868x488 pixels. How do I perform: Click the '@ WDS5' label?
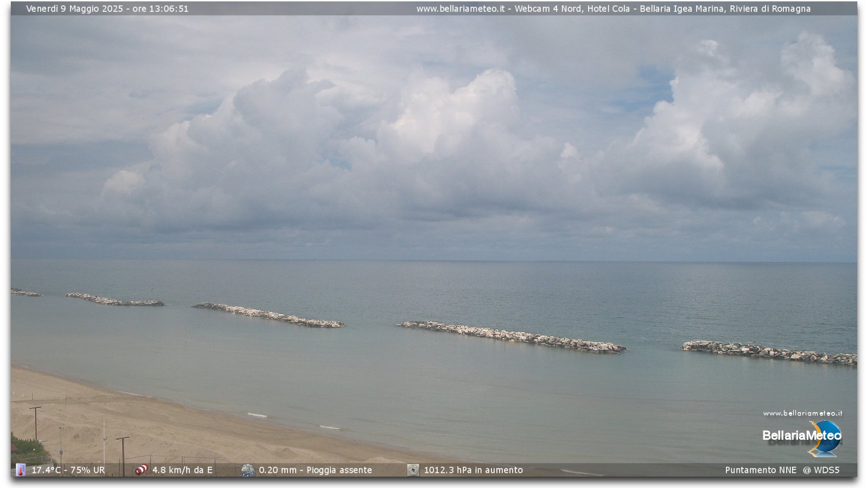(x=821, y=470)
